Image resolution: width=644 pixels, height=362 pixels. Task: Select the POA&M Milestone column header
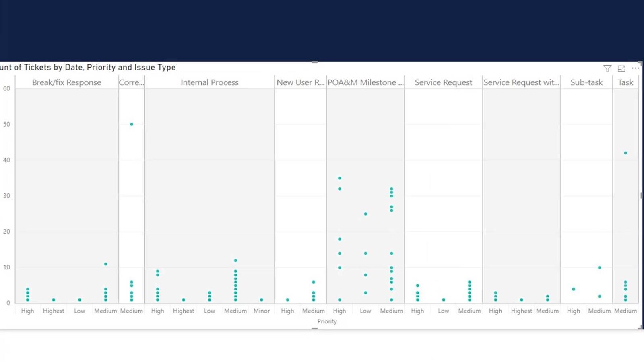click(x=365, y=82)
